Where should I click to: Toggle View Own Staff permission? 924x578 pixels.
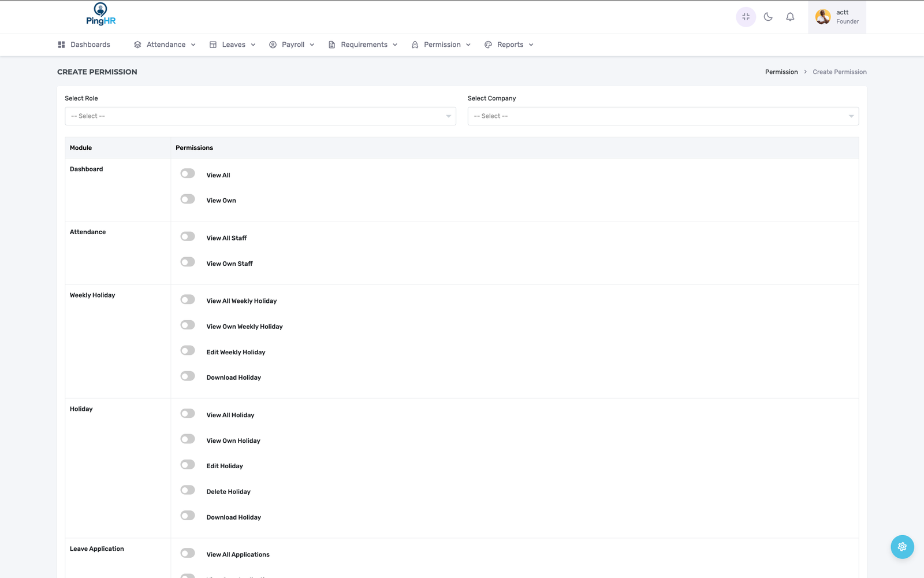tap(188, 262)
